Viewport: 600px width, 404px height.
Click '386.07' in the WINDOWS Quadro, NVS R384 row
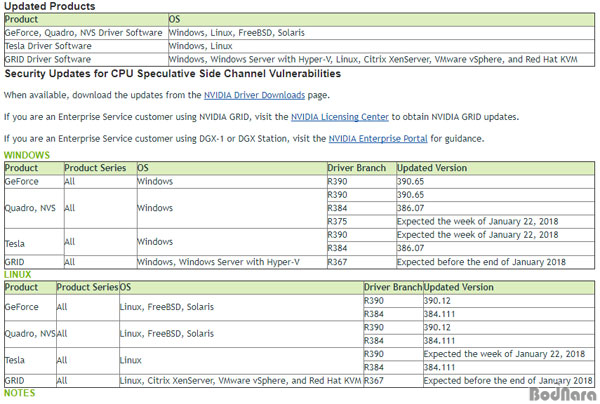click(496, 208)
